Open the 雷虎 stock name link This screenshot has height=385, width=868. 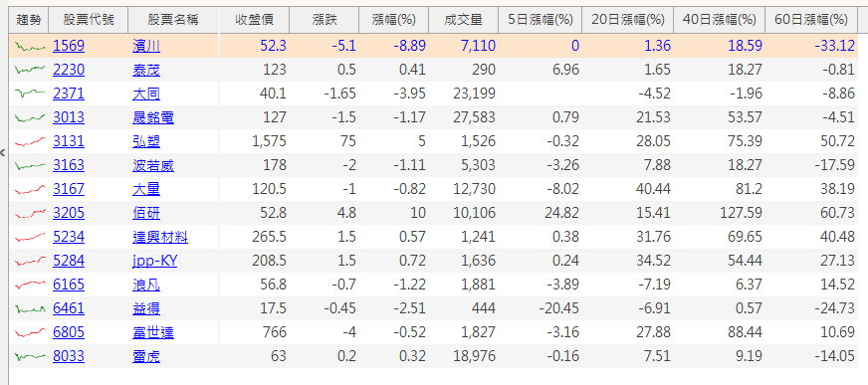click(x=146, y=356)
